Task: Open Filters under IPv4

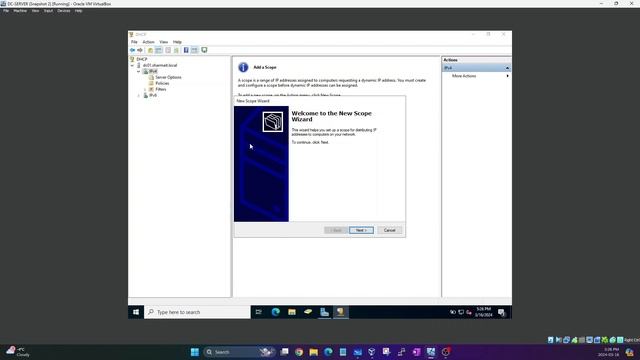Action: click(x=161, y=89)
